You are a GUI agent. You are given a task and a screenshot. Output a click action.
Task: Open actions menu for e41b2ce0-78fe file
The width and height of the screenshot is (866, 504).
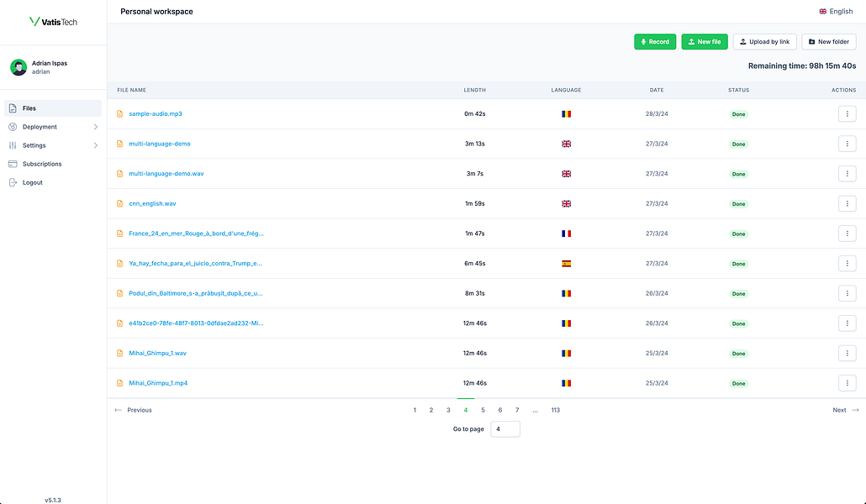coord(847,323)
